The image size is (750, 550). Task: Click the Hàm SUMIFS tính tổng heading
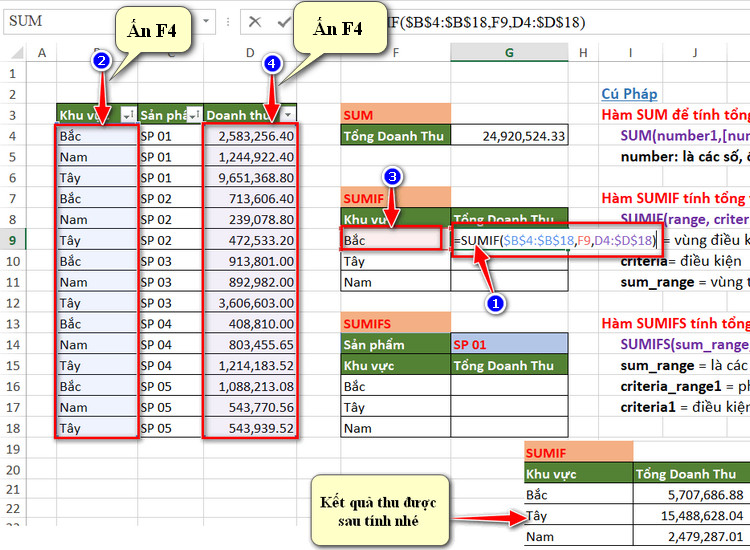tap(675, 323)
